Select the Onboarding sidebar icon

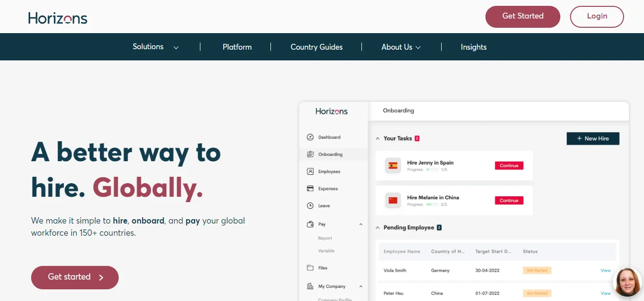(310, 154)
